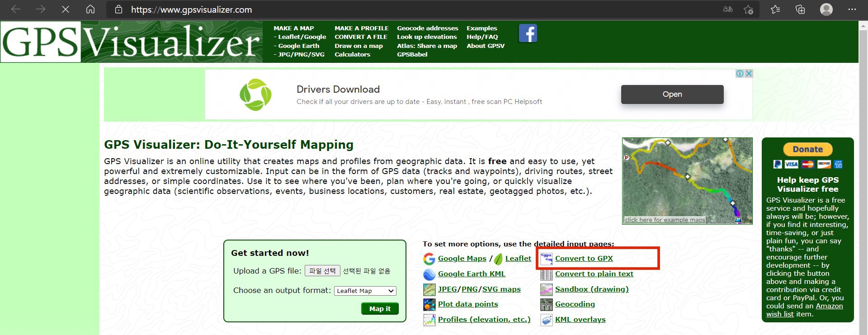Open About GPSV menu item

(485, 46)
